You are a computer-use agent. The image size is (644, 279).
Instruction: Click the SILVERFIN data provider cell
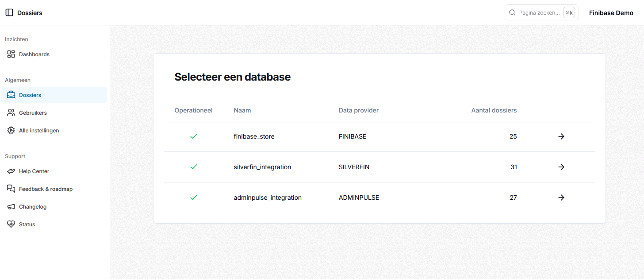point(354,167)
